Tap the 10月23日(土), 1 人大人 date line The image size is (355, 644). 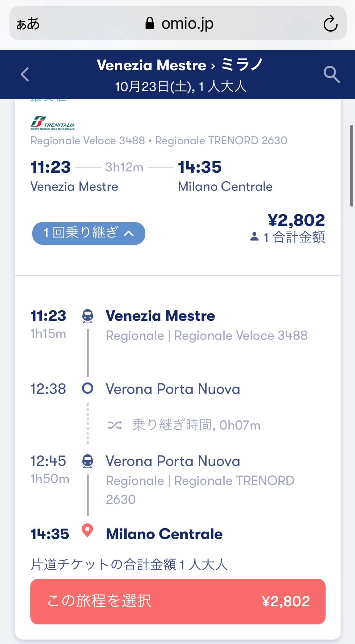180,86
